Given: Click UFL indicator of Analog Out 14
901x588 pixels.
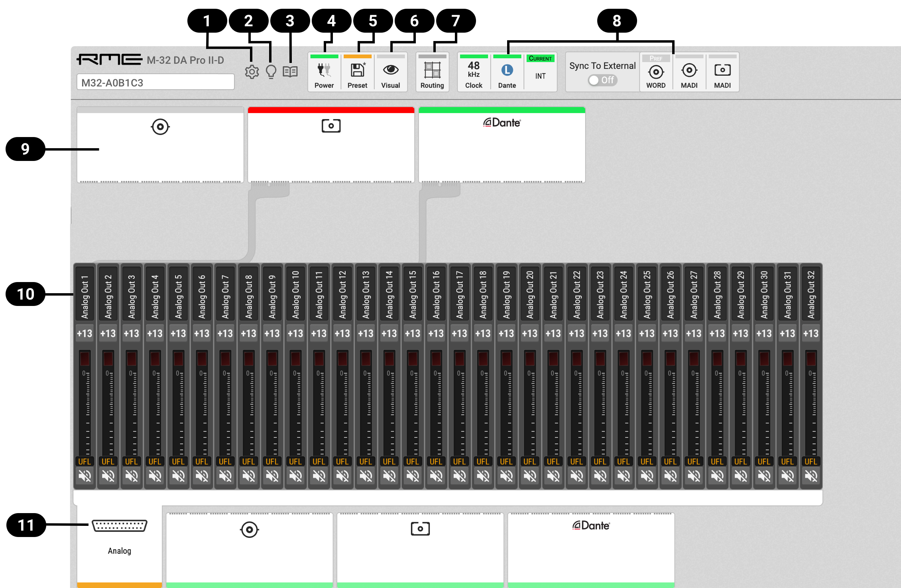Looking at the screenshot, I should [x=389, y=461].
